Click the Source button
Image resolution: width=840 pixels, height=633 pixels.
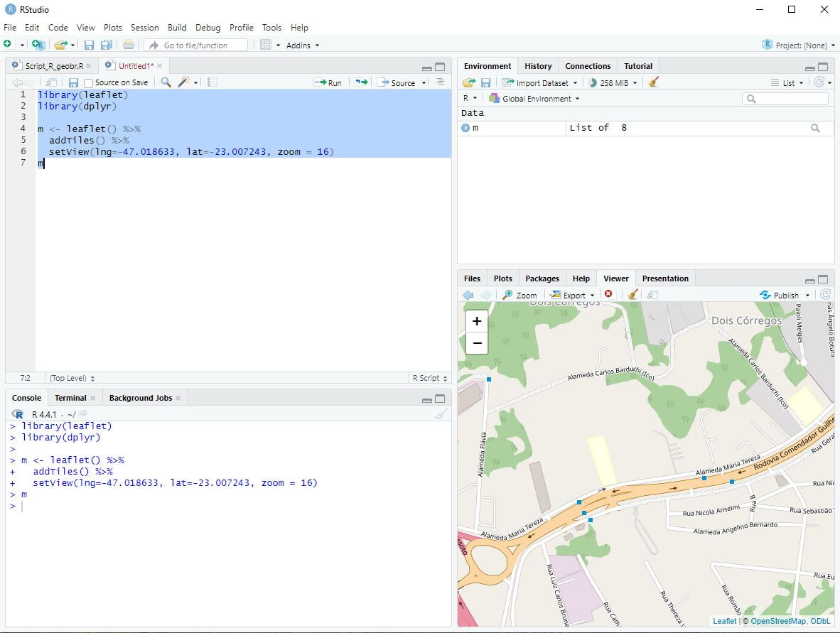[x=397, y=83]
